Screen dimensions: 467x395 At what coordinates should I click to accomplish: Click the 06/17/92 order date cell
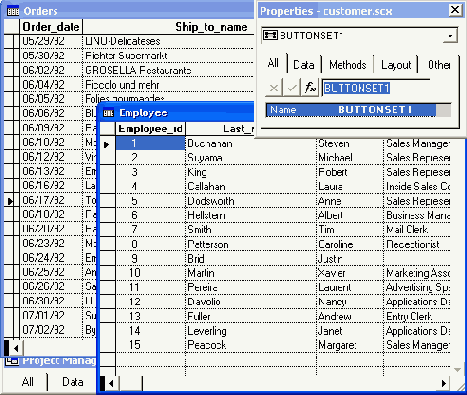tap(51, 200)
